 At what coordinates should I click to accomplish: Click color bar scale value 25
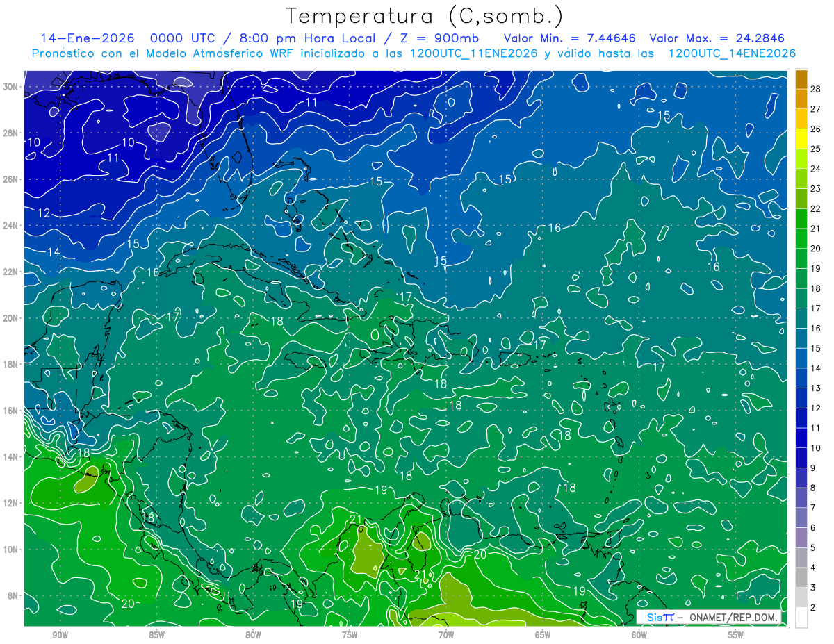pos(816,149)
